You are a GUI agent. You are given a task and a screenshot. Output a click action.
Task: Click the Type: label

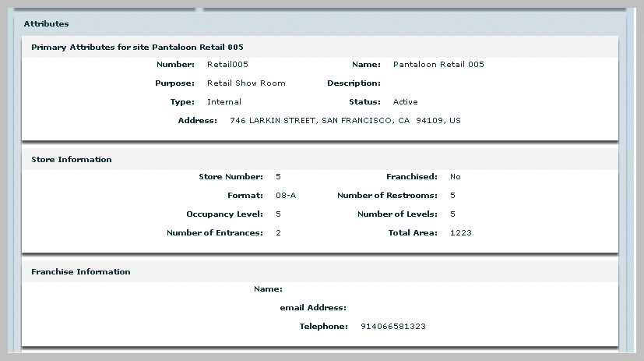(182, 102)
